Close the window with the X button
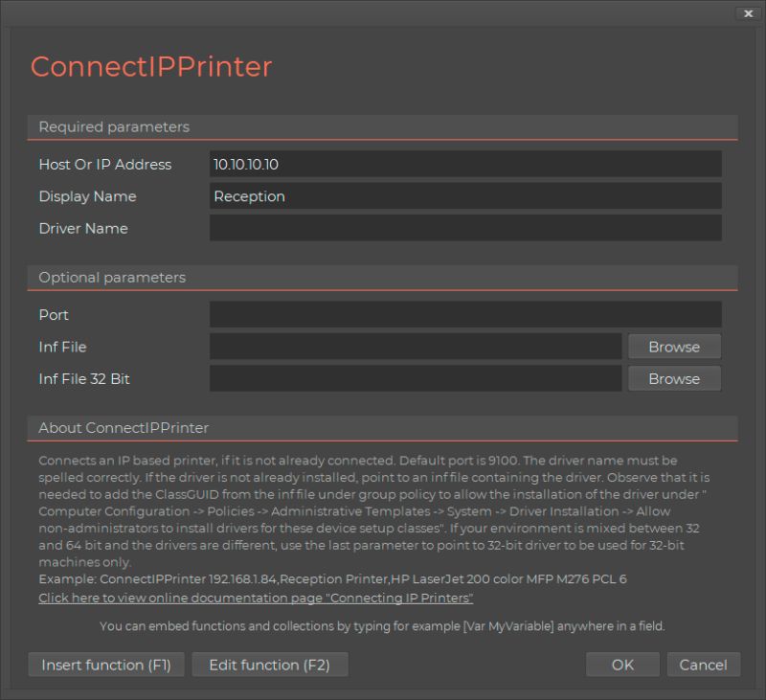Image resolution: width=766 pixels, height=700 pixels. 748,13
